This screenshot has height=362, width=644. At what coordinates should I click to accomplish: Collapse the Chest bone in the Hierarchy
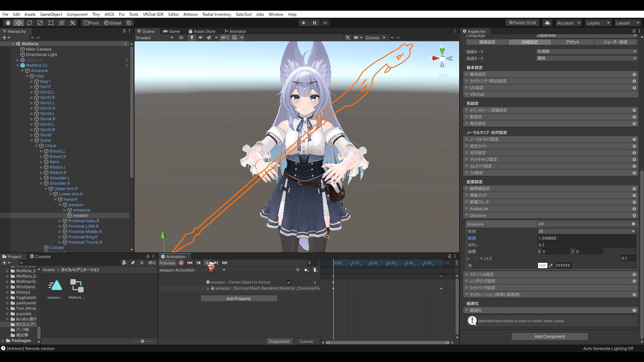coord(37,146)
